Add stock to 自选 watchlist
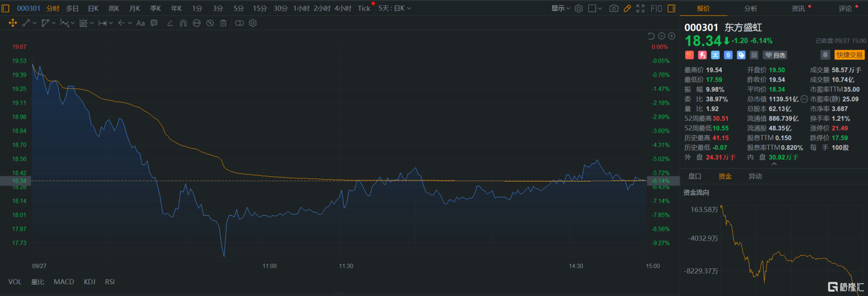This screenshot has width=868, height=296. tap(775, 55)
